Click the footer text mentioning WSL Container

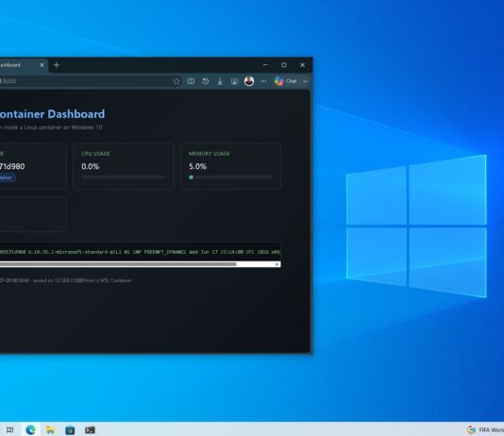(66, 280)
